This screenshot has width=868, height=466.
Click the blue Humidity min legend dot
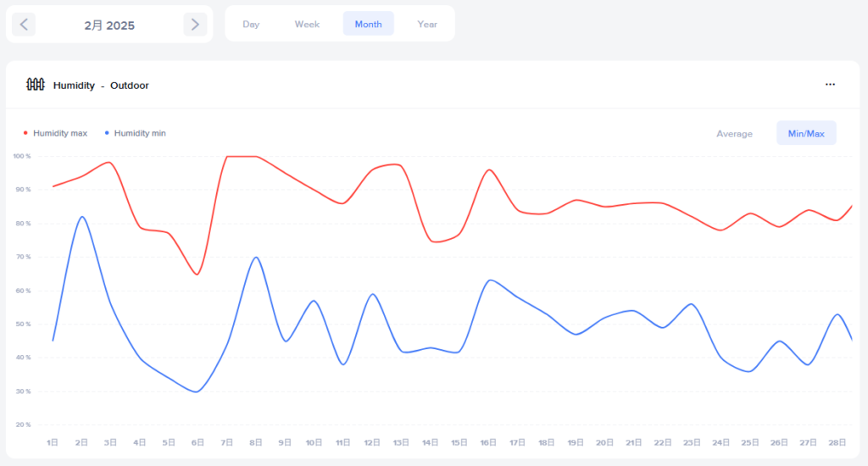click(x=107, y=133)
